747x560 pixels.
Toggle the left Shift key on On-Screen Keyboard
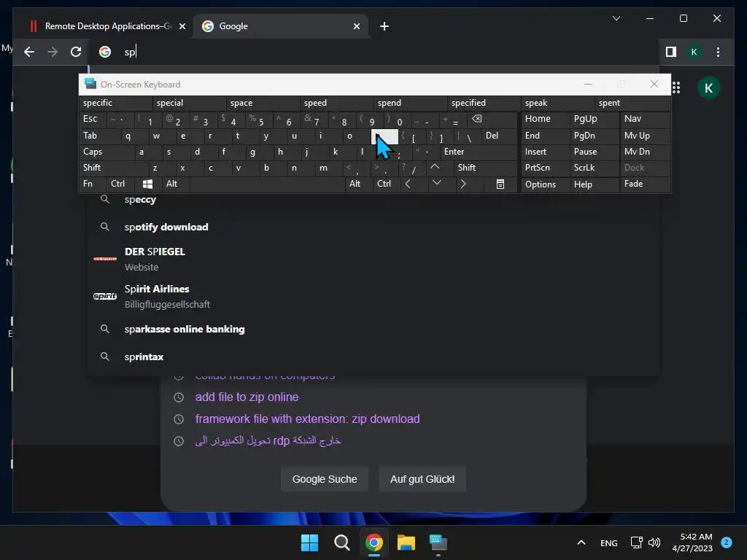tap(113, 168)
